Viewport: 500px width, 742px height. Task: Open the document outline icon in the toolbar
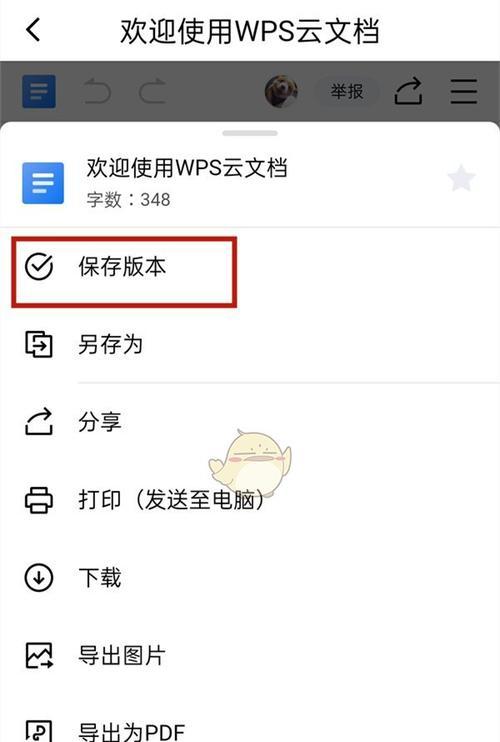[x=39, y=91]
